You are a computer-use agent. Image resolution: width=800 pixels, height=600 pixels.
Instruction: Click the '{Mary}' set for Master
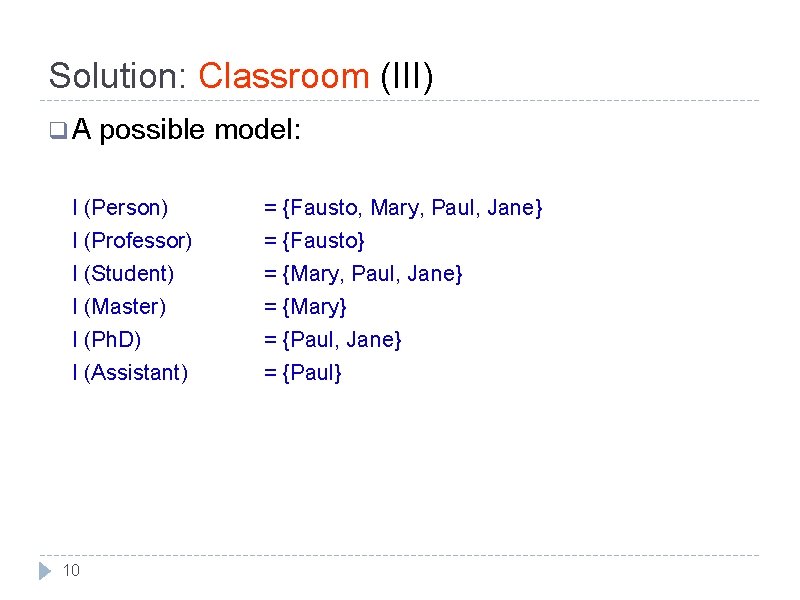314,307
